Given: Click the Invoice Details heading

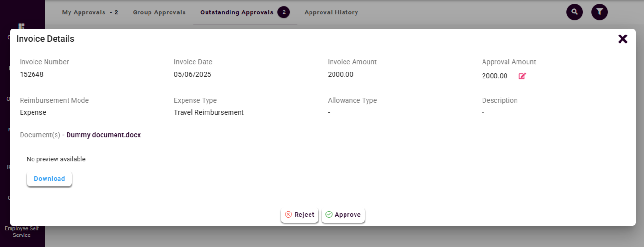Looking at the screenshot, I should [46, 39].
